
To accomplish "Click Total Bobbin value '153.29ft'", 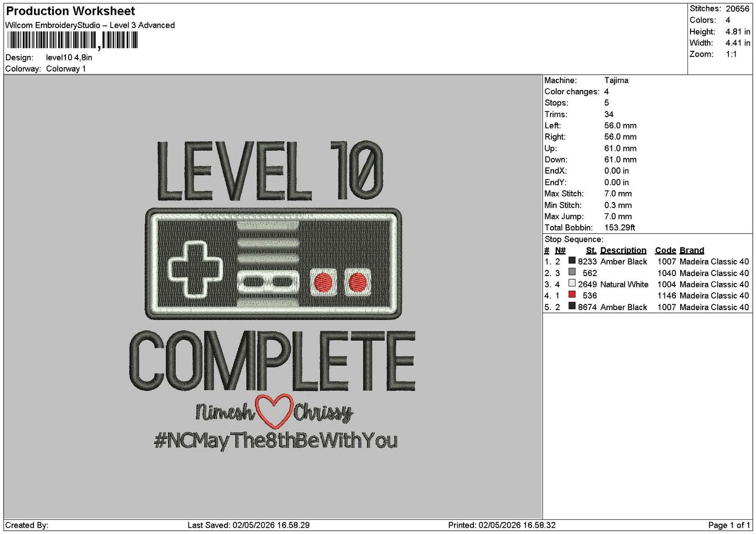I will click(619, 228).
